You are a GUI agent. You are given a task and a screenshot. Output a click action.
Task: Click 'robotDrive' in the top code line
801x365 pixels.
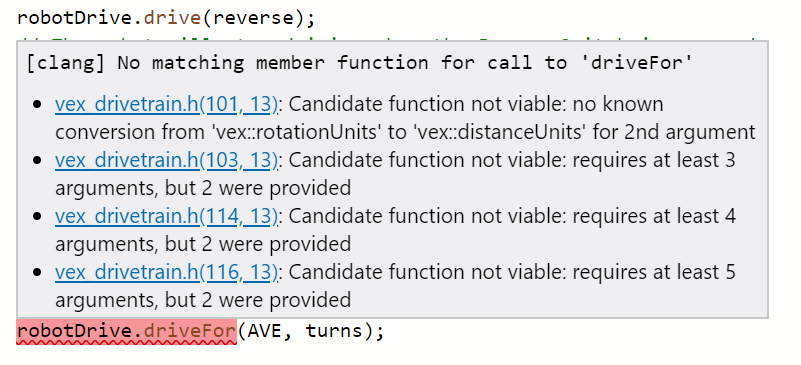click(x=75, y=18)
